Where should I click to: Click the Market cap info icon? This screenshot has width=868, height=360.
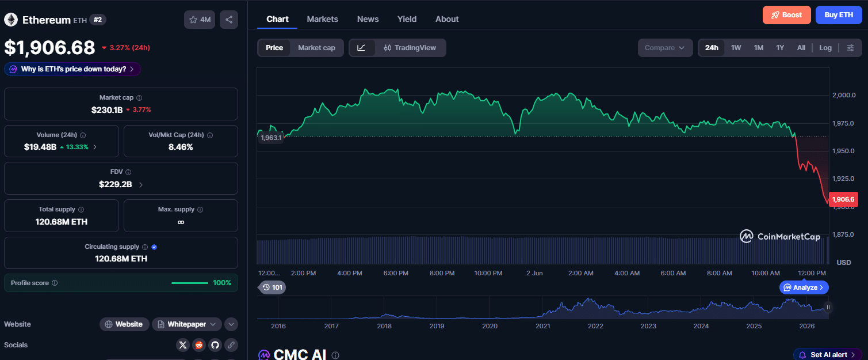click(x=139, y=98)
